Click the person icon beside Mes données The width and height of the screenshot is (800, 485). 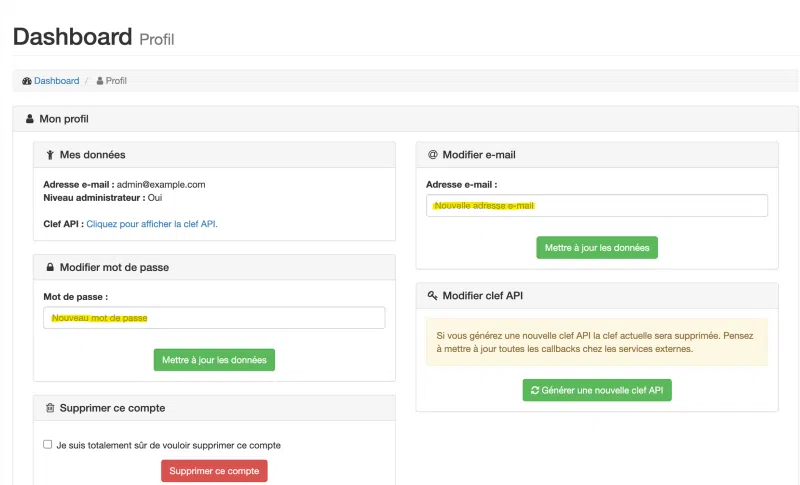[50, 155]
